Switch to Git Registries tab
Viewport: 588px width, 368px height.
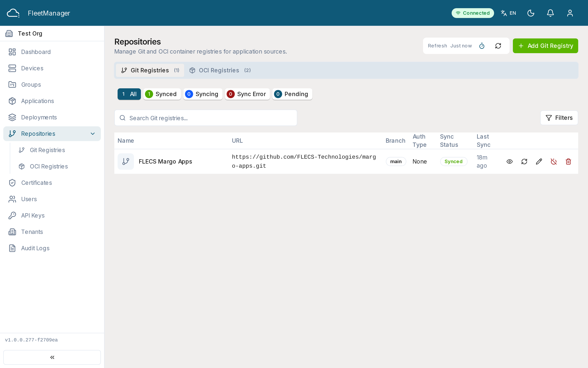[150, 70]
